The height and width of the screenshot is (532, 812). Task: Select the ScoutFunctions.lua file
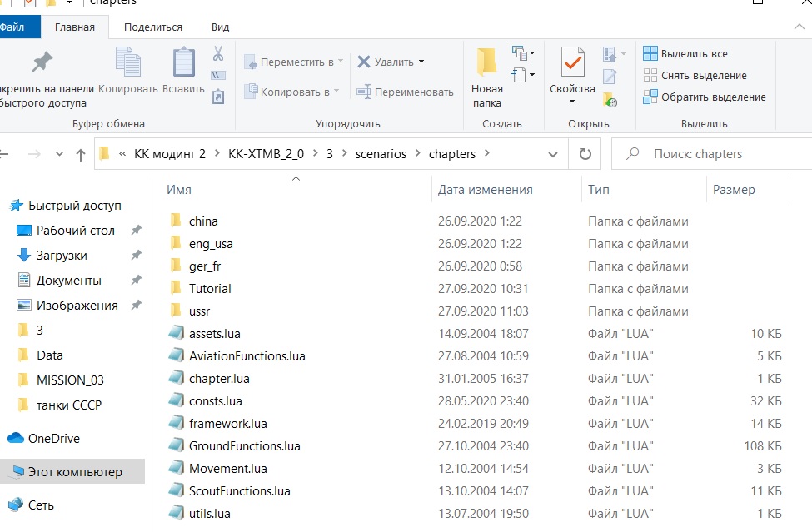pyautogui.click(x=239, y=490)
